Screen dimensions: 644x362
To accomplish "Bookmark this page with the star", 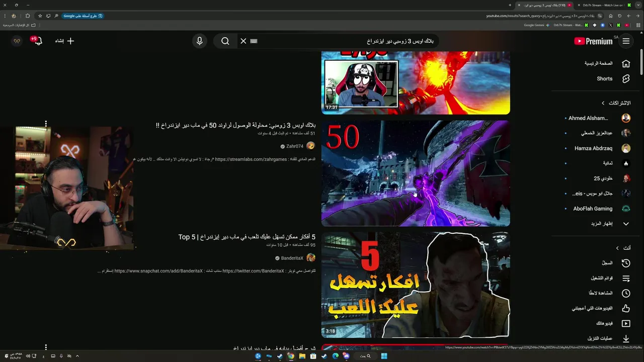I will click(40, 16).
